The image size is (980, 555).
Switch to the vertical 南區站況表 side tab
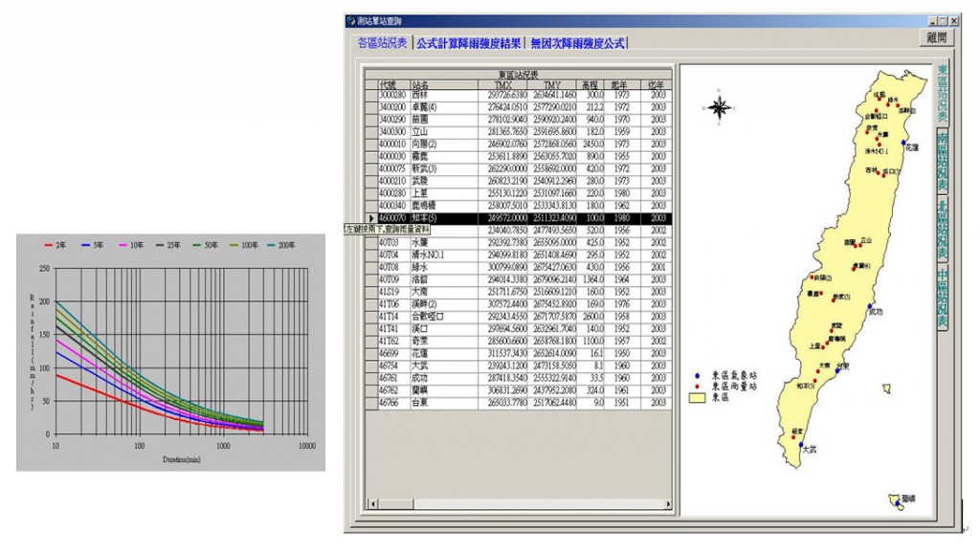[x=942, y=162]
